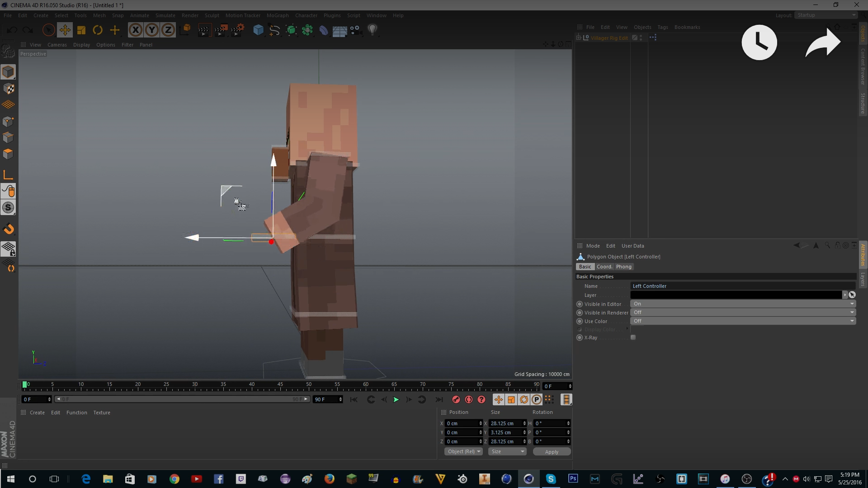Open Object (Rel) coordinate dropdown
868x488 pixels.
point(464,452)
